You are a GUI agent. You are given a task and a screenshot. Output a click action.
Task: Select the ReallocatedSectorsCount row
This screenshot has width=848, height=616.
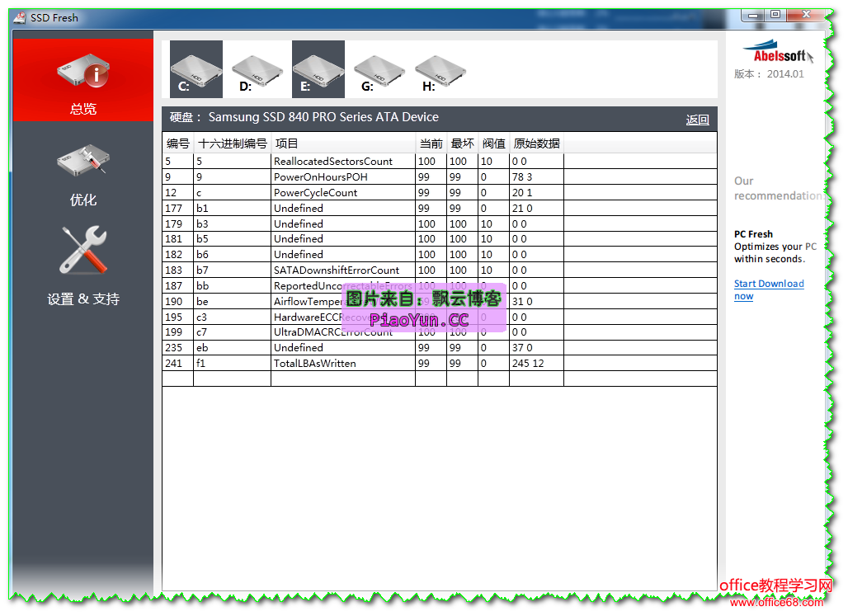[x=440, y=161]
